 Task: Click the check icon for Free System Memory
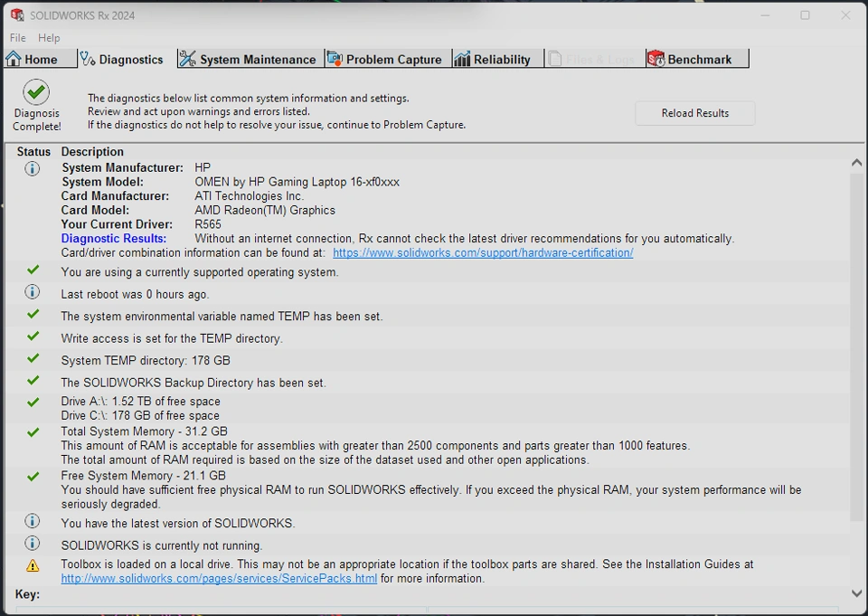pyautogui.click(x=33, y=477)
